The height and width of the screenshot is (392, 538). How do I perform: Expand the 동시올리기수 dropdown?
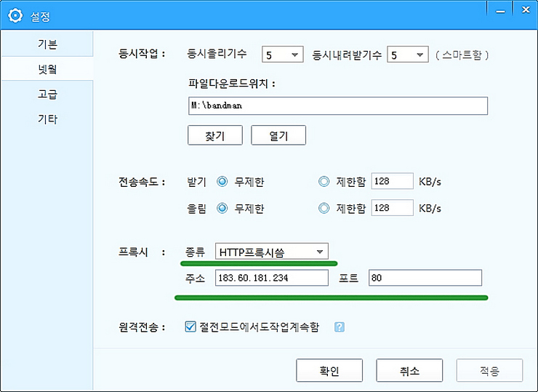282,55
